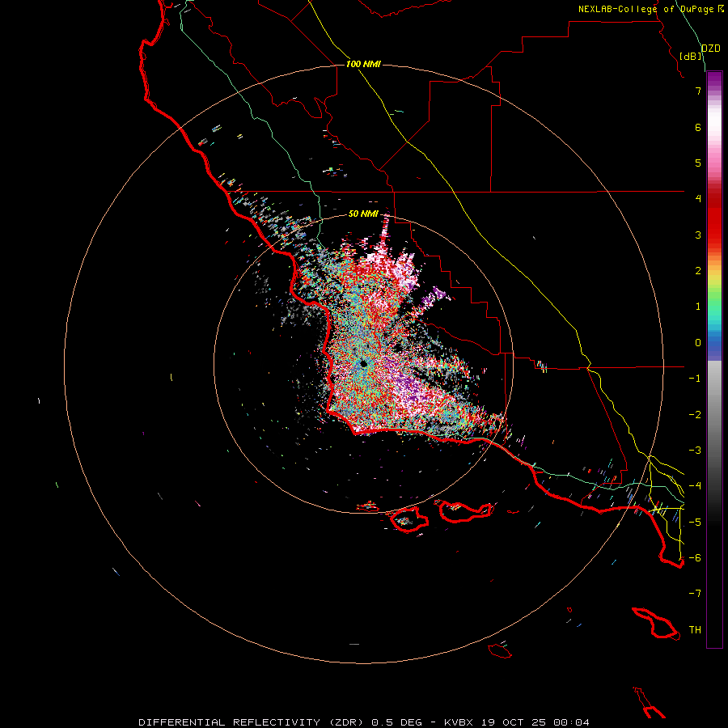
Task: Click the 1 value on the color scale
Action: click(698, 307)
